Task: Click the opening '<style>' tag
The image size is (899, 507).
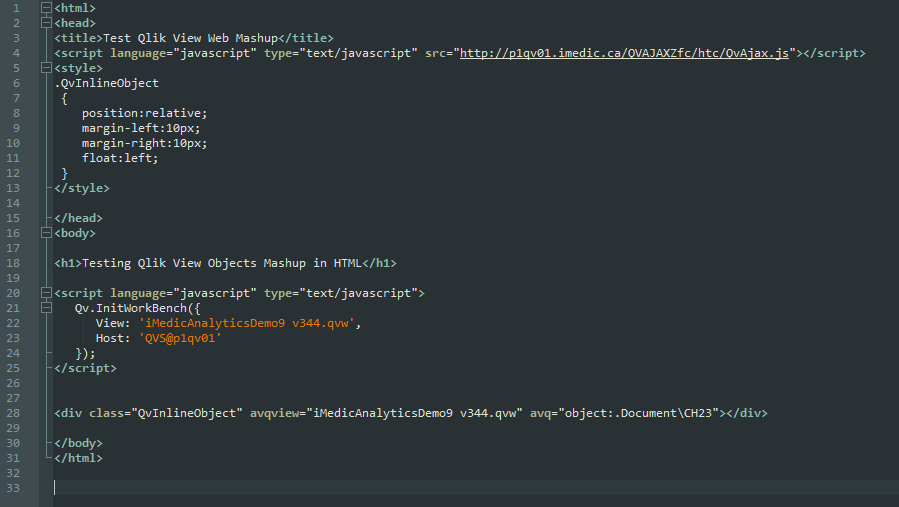Action: [79, 68]
